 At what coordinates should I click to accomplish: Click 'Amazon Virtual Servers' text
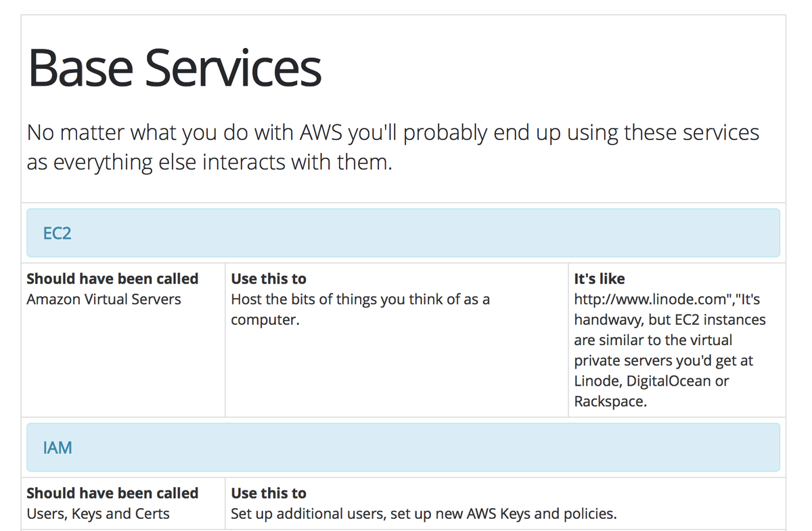pyautogui.click(x=104, y=298)
